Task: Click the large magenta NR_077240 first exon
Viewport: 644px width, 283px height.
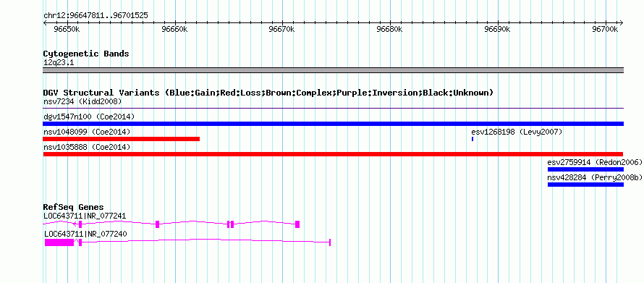Action: [x=59, y=242]
